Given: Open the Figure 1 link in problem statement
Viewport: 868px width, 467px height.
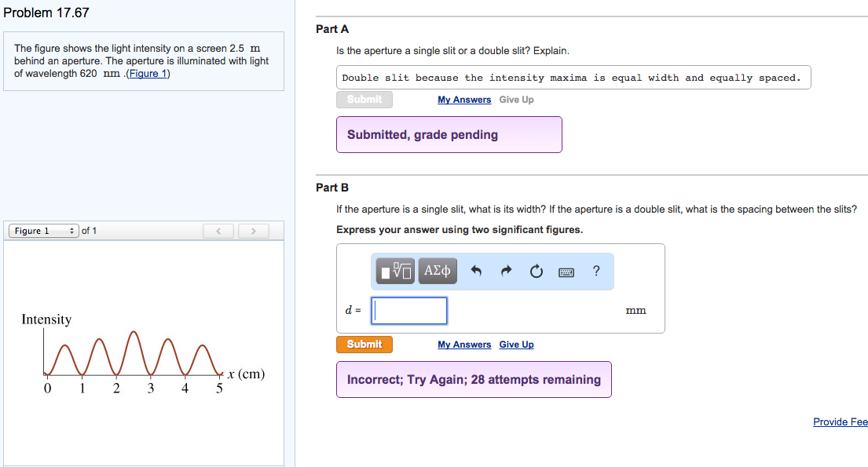Looking at the screenshot, I should 148,73.
